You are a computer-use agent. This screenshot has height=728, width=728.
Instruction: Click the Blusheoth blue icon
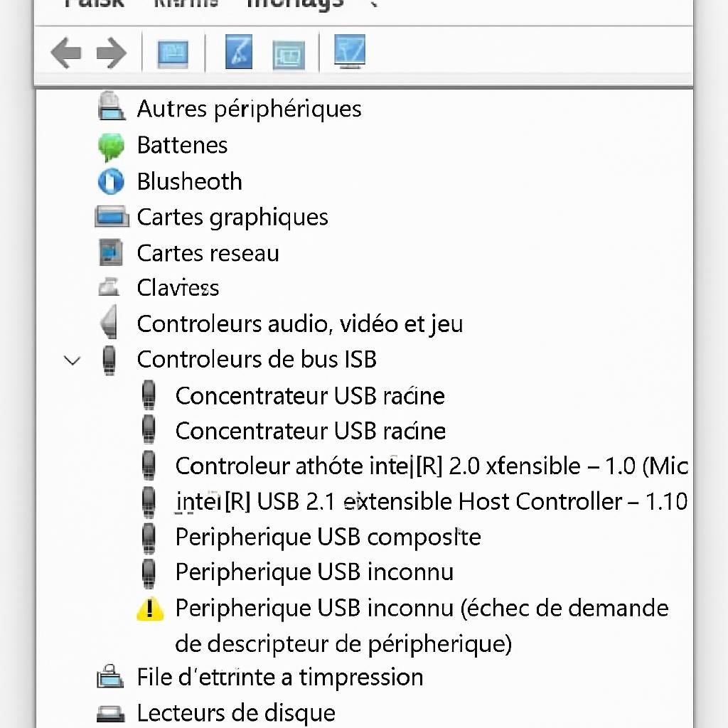(x=111, y=181)
